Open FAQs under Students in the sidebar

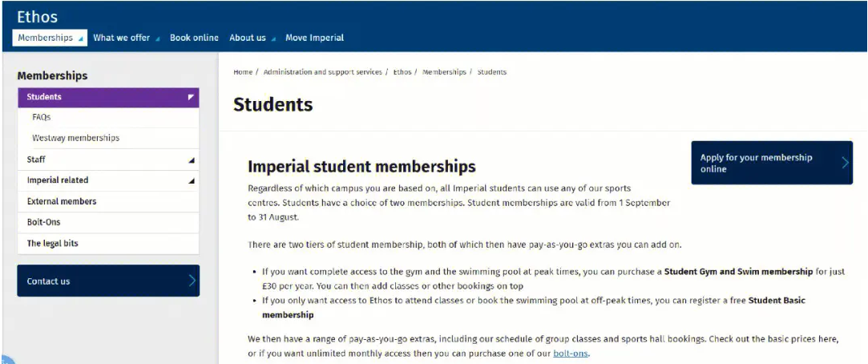tap(42, 117)
